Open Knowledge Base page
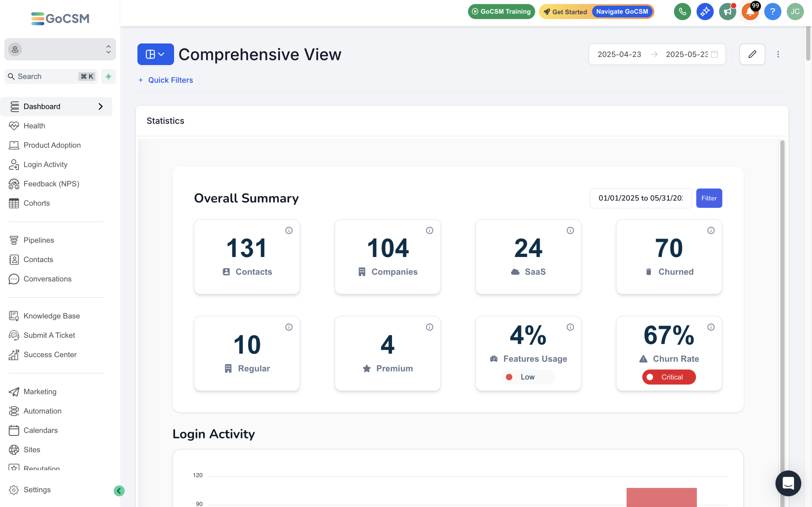 [56, 316]
